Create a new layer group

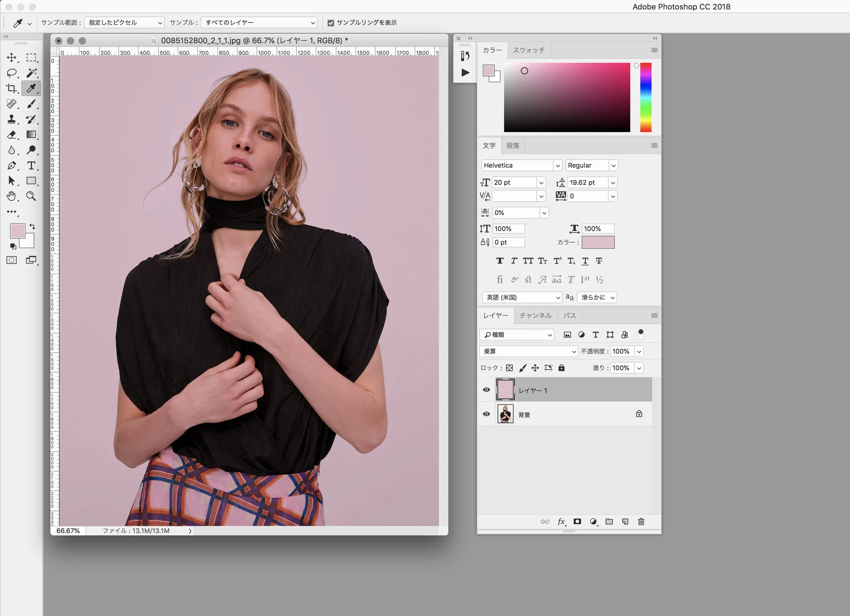click(609, 521)
